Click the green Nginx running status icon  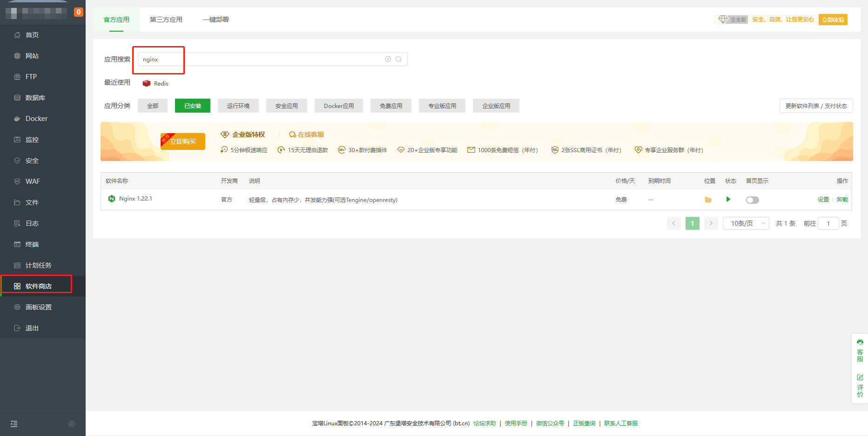(x=728, y=199)
